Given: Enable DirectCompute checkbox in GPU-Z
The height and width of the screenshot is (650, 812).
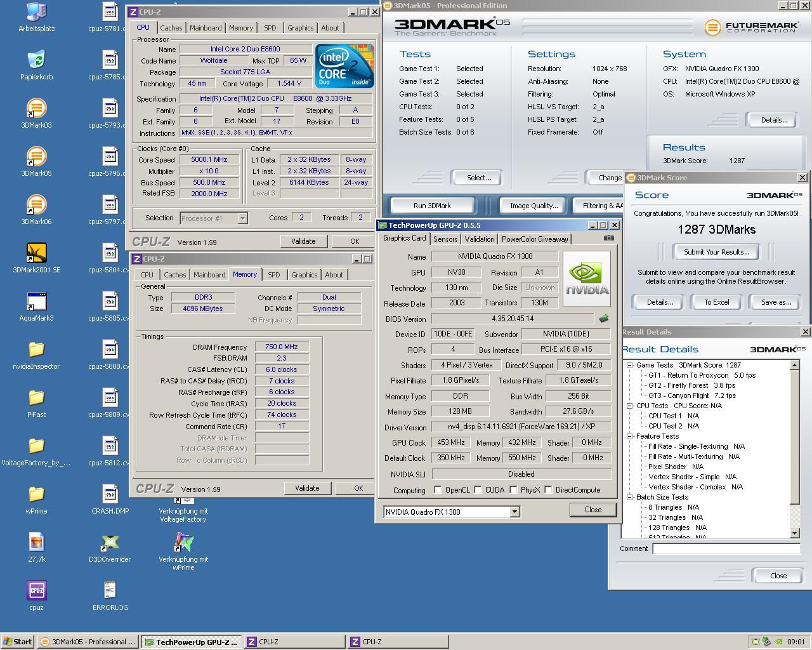Looking at the screenshot, I should point(548,490).
